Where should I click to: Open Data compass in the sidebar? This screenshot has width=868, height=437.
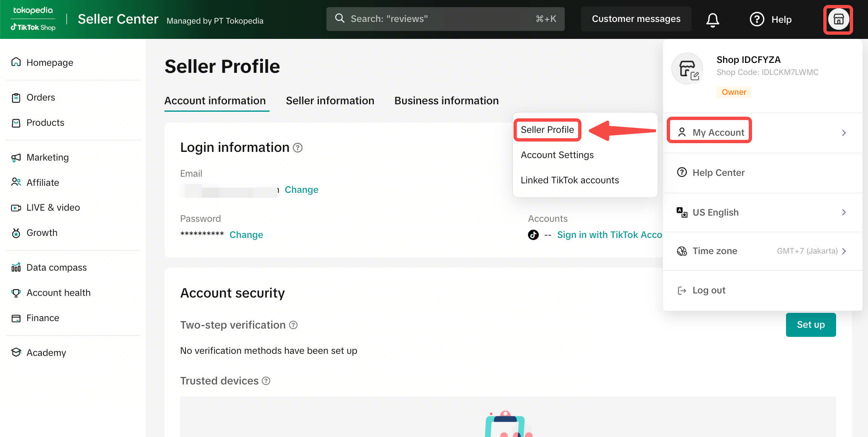coord(56,268)
